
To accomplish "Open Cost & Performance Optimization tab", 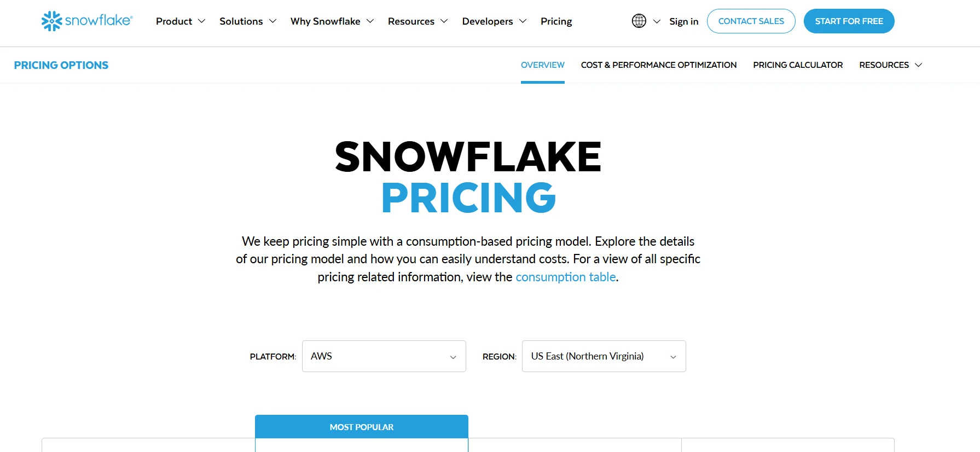I will click(x=658, y=65).
